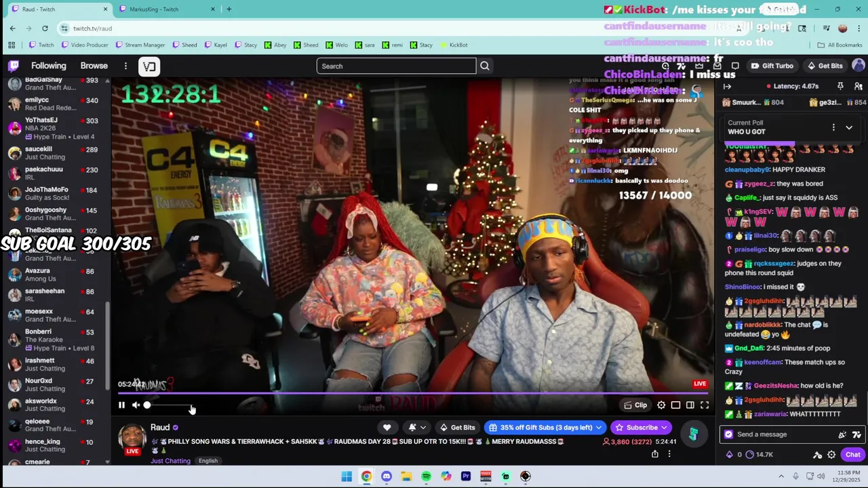Open KickBot bookmark

click(454, 45)
